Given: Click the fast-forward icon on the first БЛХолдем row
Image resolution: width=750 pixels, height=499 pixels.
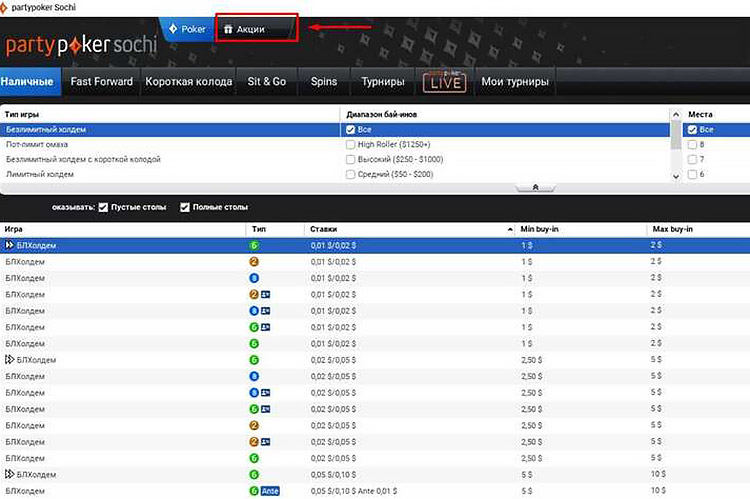Looking at the screenshot, I should coord(10,245).
